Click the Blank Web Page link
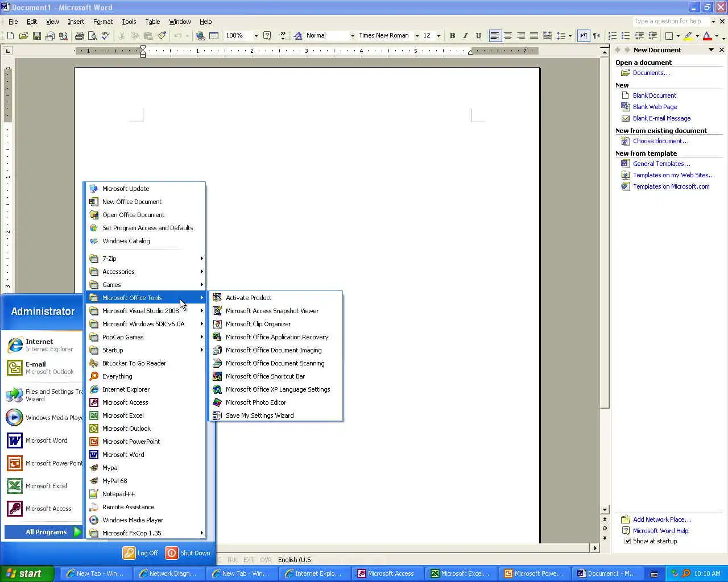The width and height of the screenshot is (728, 582). coord(655,107)
